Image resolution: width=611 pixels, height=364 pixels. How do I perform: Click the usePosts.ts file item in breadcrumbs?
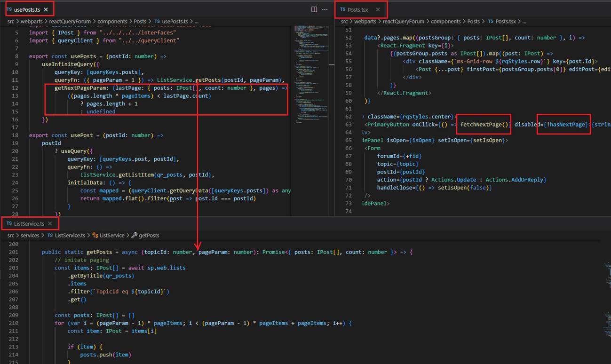[x=174, y=22]
